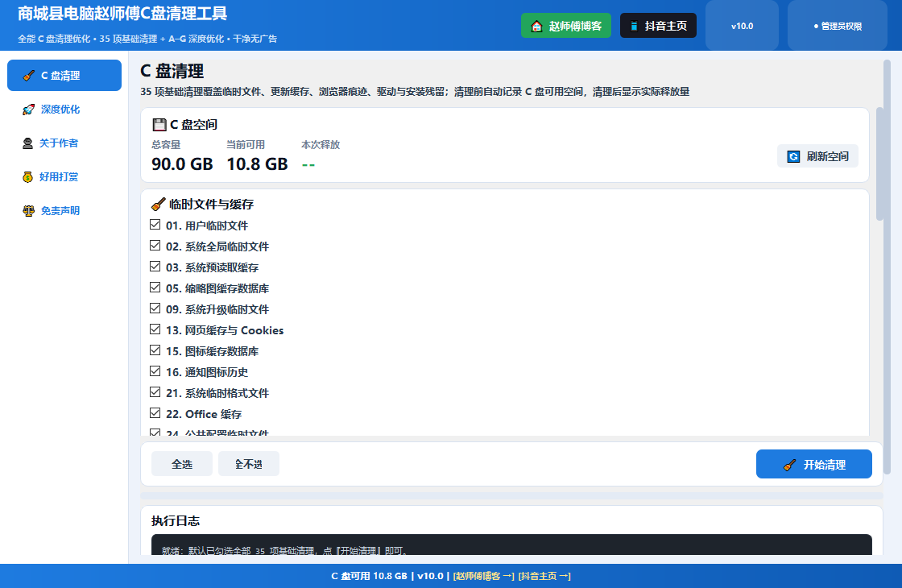Click footer text C 盘可用 10.8 GB
Viewport: 902px width, 588px height.
pyautogui.click(x=370, y=576)
